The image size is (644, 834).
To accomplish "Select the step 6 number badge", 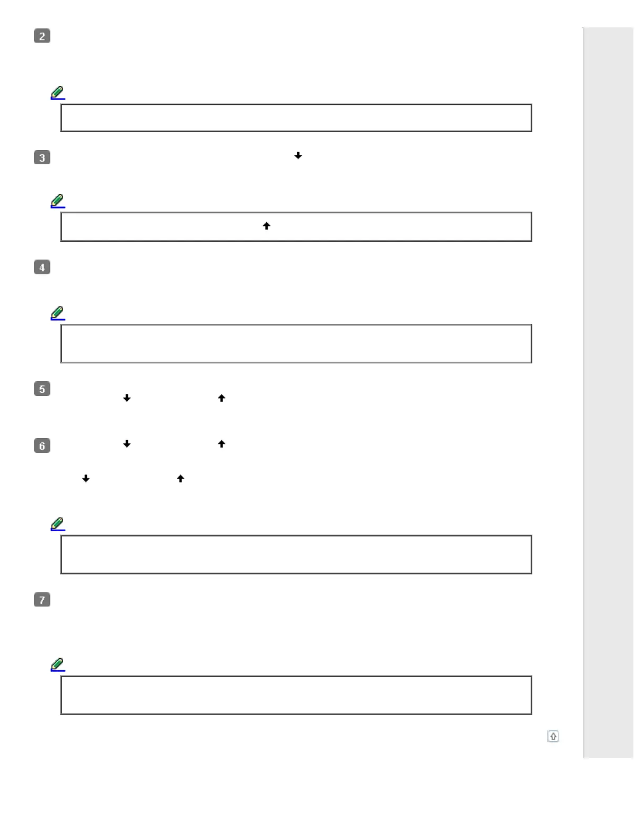I will (42, 446).
